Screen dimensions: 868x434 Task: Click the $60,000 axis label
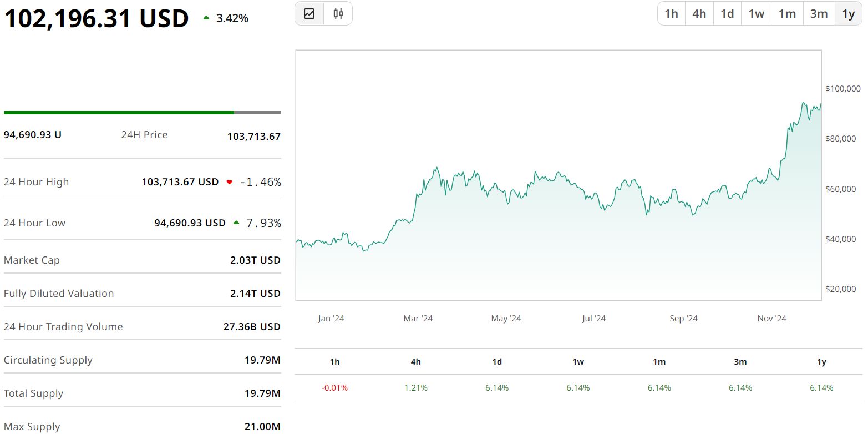coord(841,189)
